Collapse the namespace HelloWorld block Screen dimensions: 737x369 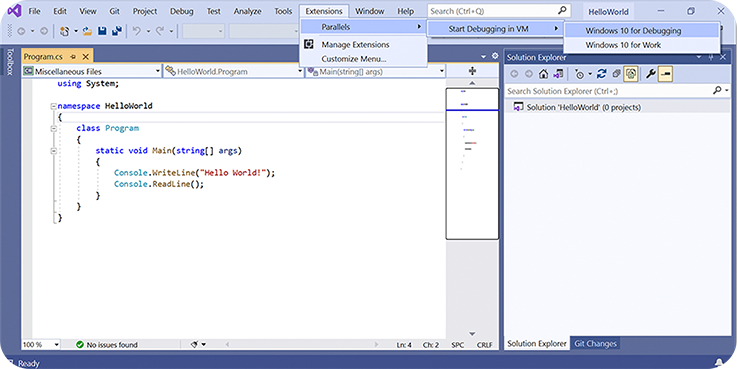click(54, 106)
